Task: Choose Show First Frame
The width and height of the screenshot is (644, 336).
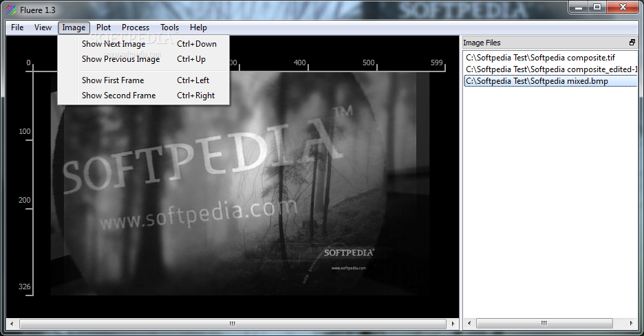Action: [x=143, y=80]
